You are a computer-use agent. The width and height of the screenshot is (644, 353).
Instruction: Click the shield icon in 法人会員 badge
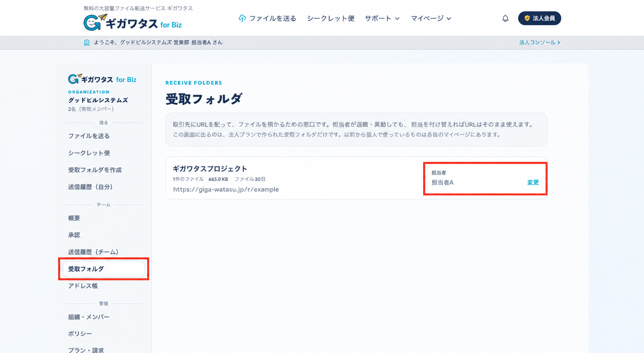[x=527, y=18]
